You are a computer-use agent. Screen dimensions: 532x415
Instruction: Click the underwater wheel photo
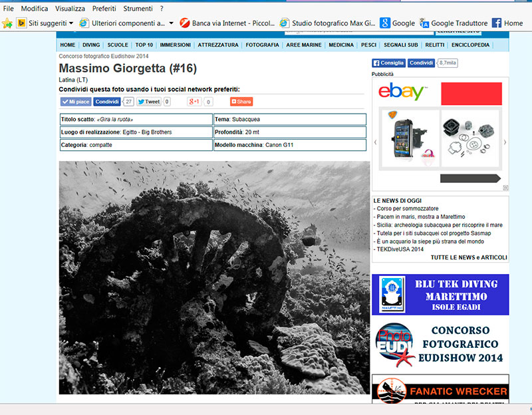click(x=214, y=277)
